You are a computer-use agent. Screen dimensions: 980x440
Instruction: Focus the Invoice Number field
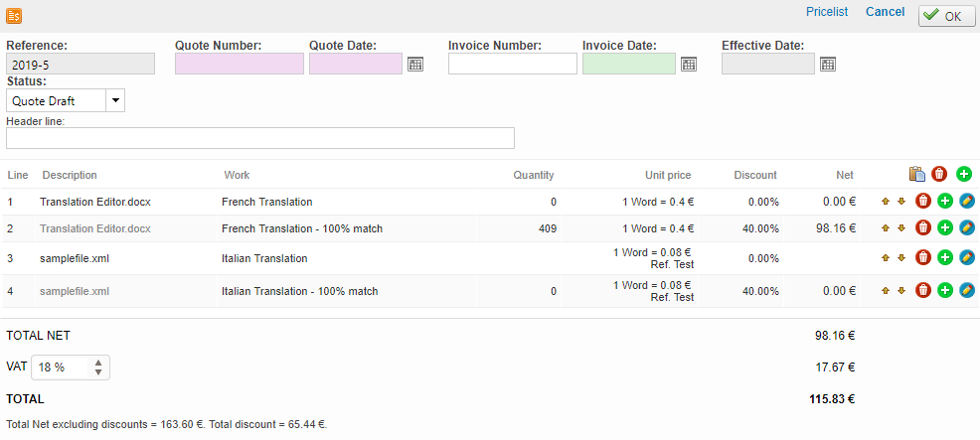pos(512,65)
